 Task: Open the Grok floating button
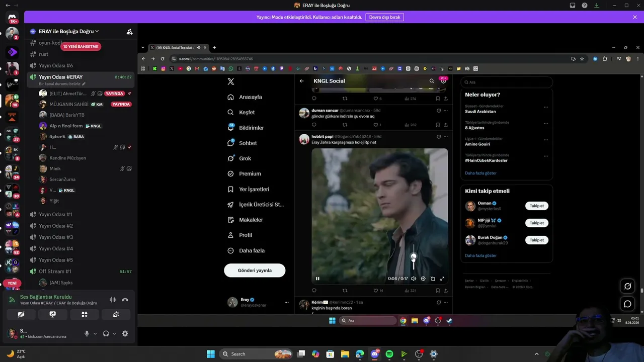tap(627, 286)
